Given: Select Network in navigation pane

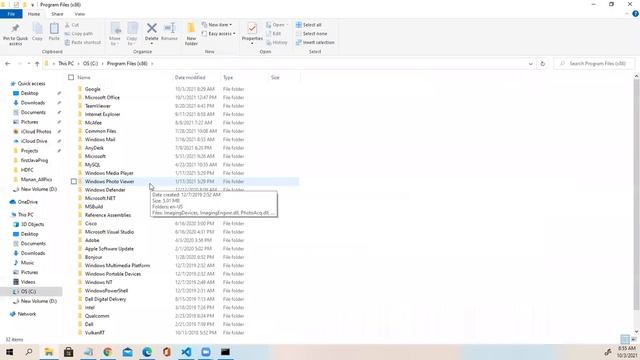Looking at the screenshot, I should [x=27, y=314].
